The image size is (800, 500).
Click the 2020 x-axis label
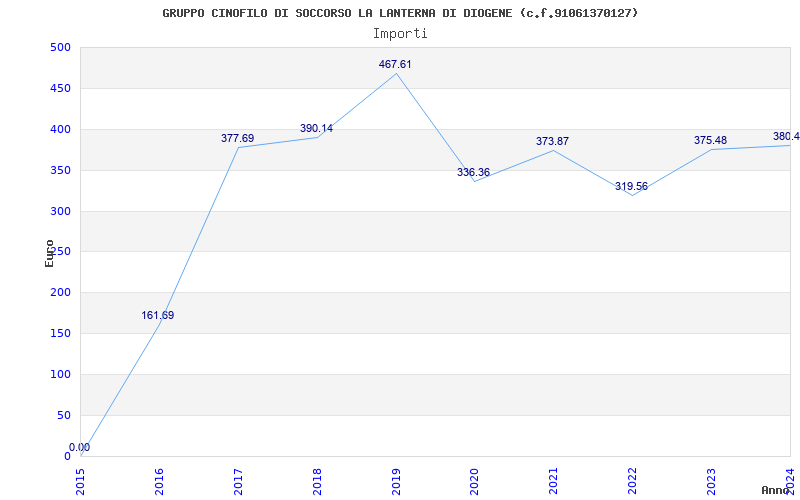pos(475,481)
